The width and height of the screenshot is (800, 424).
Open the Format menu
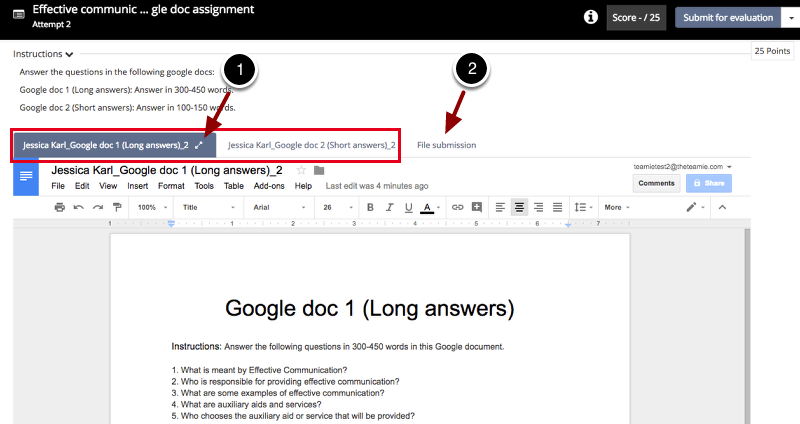[x=171, y=186]
